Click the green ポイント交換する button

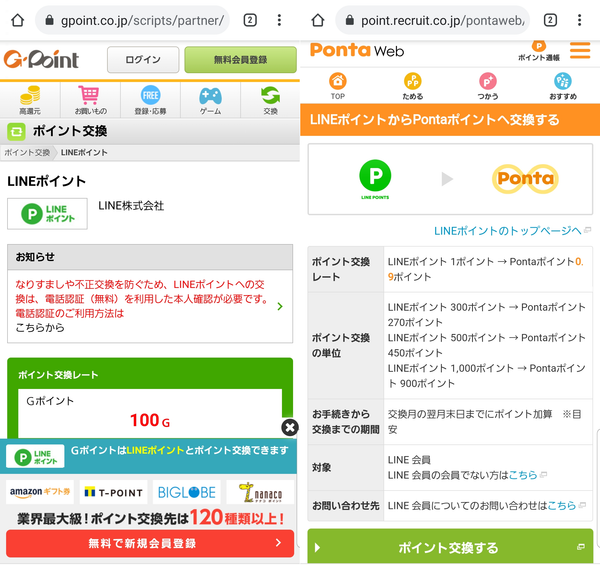(x=450, y=547)
